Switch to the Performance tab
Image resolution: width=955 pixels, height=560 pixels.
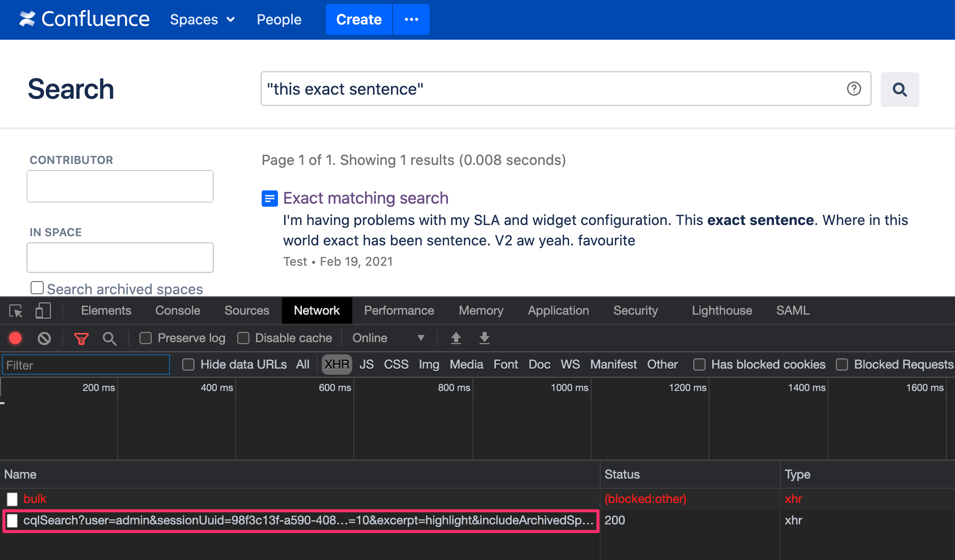coord(399,311)
